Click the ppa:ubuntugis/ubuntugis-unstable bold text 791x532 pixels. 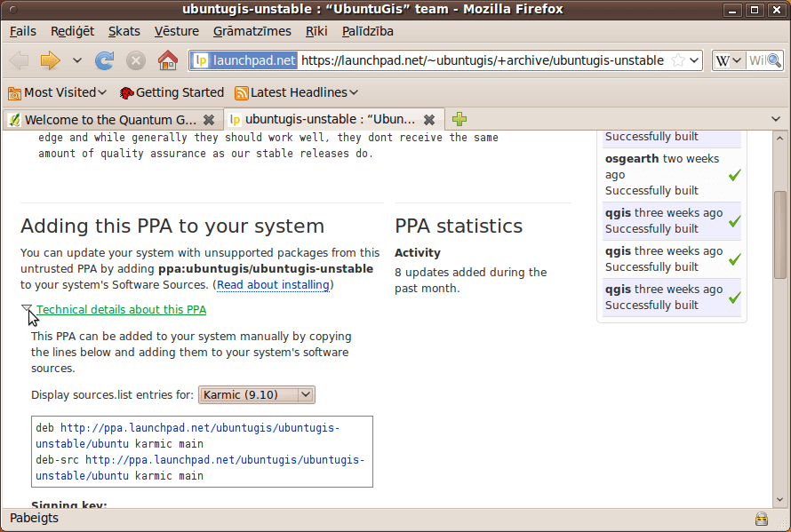[x=266, y=269]
